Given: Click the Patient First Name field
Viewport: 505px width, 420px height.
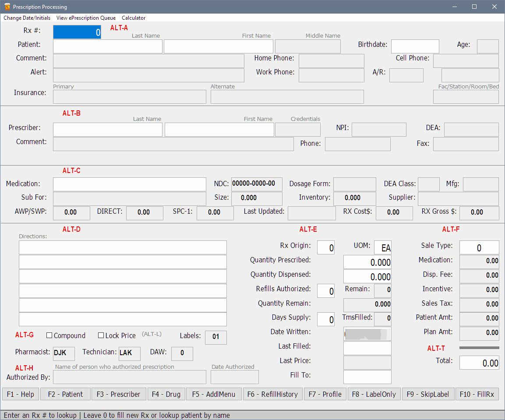Looking at the screenshot, I should point(219,46).
